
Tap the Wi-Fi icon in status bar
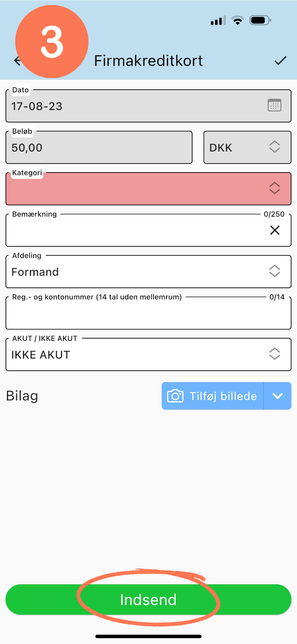(x=238, y=20)
